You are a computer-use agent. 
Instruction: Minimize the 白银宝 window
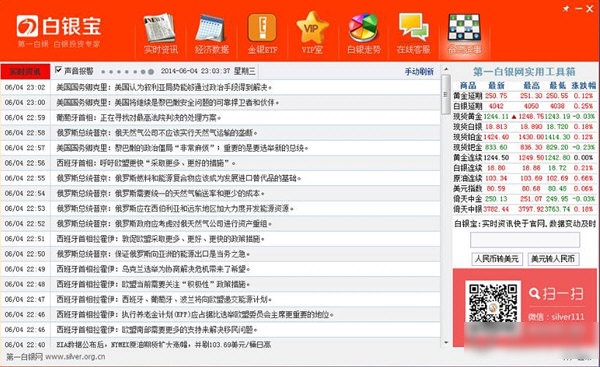(579, 8)
